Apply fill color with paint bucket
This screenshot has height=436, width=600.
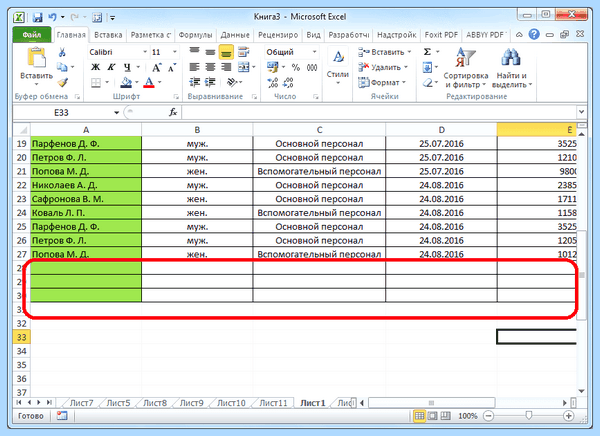126,82
